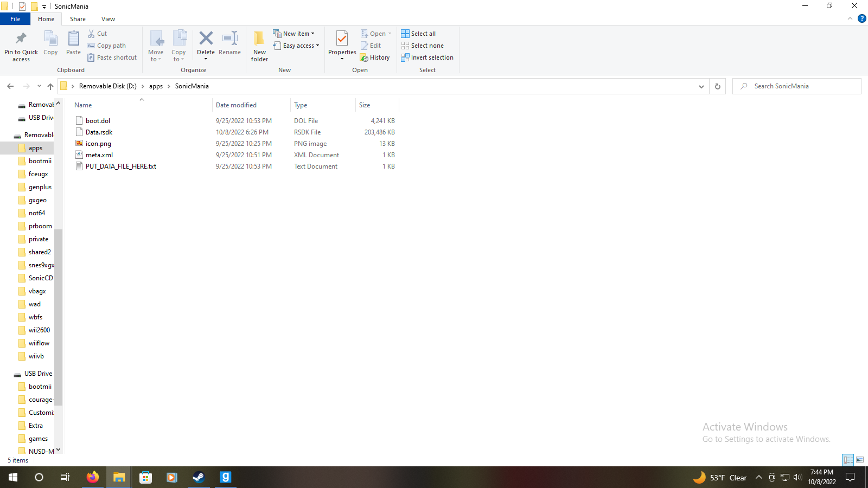The image size is (868, 488).
Task: Select all files in folder
Action: coord(418,34)
